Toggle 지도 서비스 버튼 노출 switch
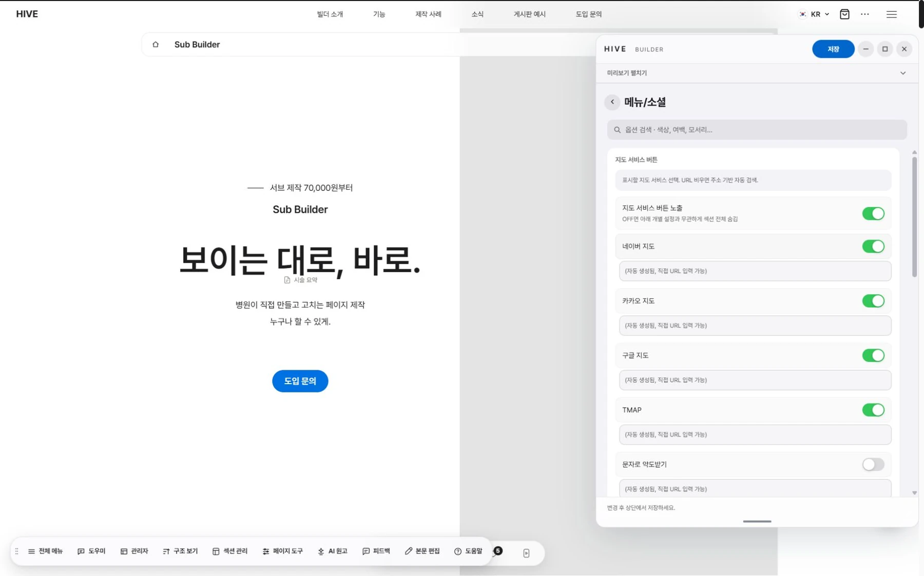Viewport: 924px width, 576px height. click(x=873, y=213)
